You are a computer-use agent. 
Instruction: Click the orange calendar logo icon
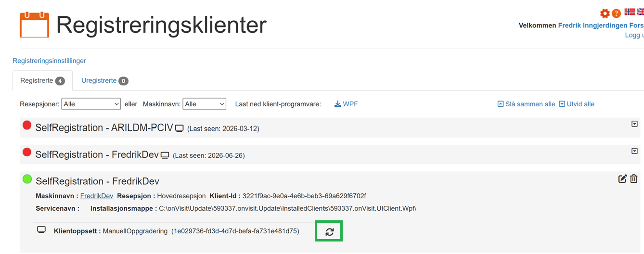click(x=34, y=25)
